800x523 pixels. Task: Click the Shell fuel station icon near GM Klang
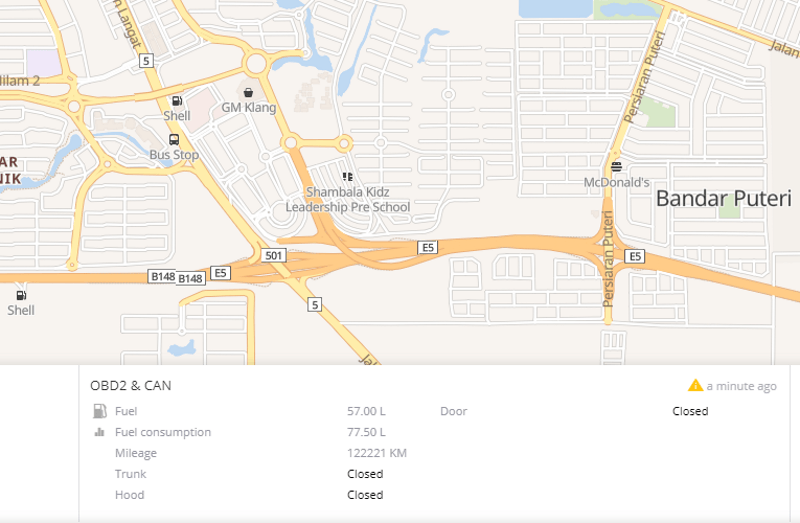click(x=177, y=101)
